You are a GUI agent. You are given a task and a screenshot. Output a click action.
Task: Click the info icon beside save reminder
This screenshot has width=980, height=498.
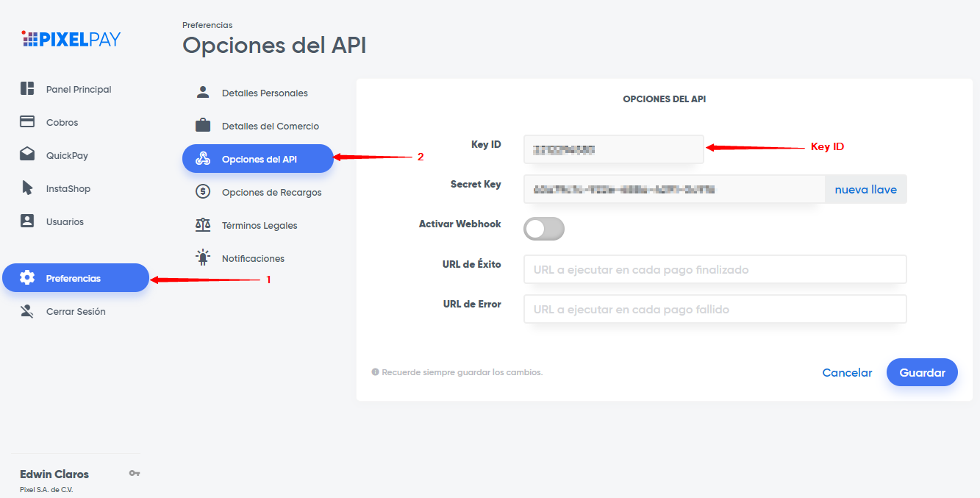tap(375, 372)
